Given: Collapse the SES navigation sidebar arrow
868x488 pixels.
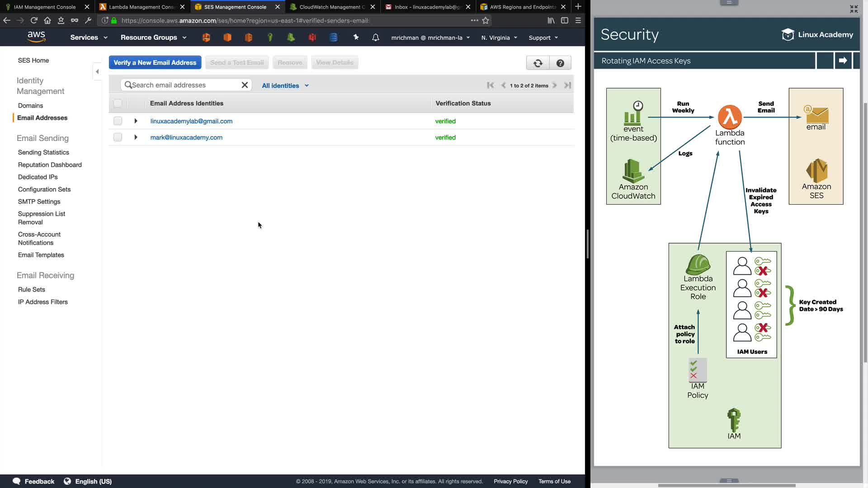Looking at the screenshot, I should 97,71.
